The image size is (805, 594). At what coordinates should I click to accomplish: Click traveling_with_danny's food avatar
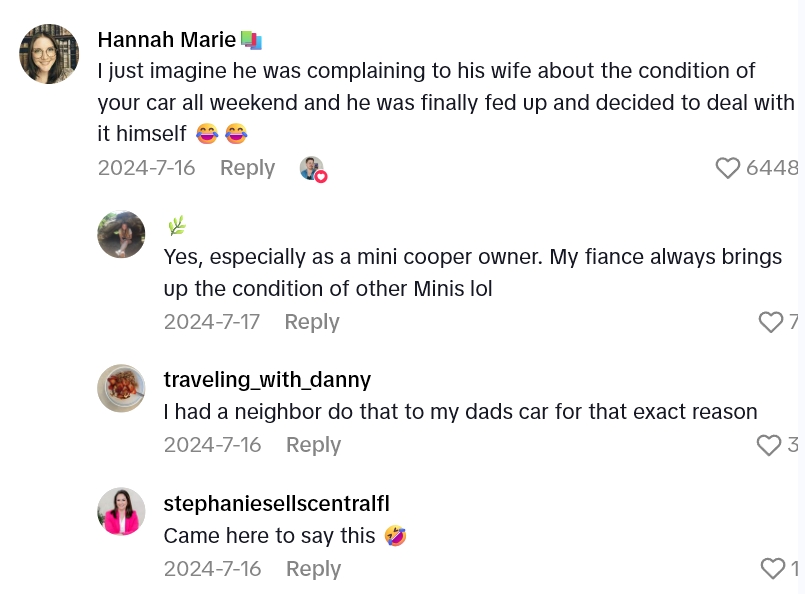pos(121,388)
